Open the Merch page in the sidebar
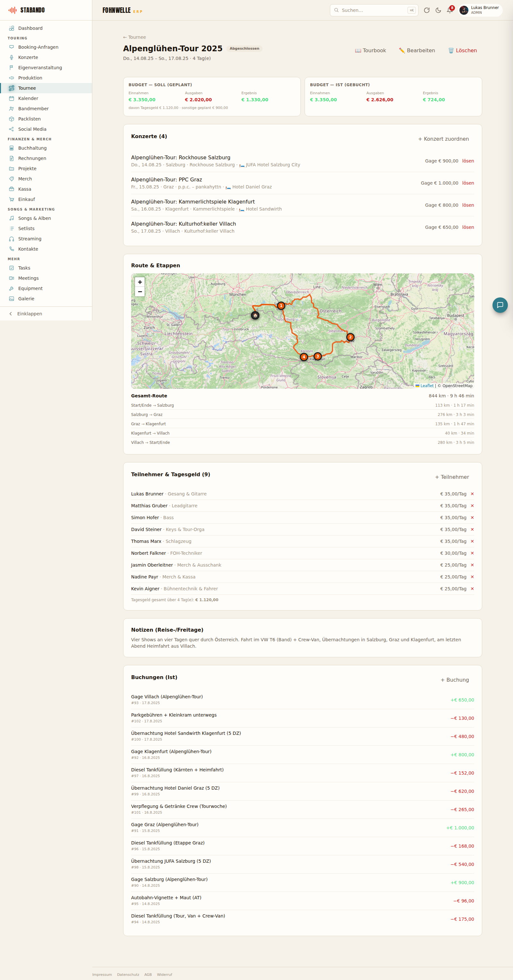The height and width of the screenshot is (980, 513). (x=46, y=179)
